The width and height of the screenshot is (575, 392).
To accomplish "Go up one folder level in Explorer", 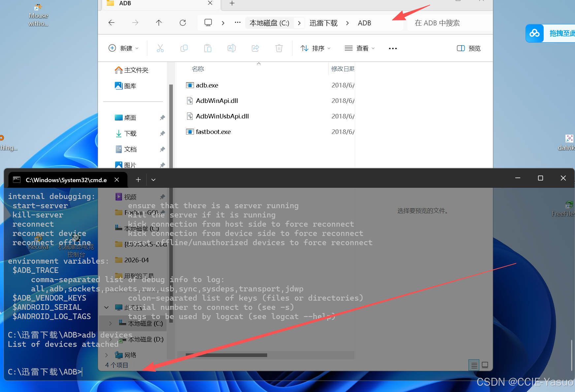I will [159, 23].
